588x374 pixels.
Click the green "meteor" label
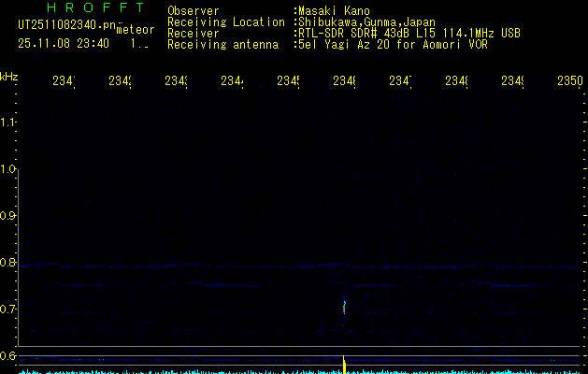(135, 30)
